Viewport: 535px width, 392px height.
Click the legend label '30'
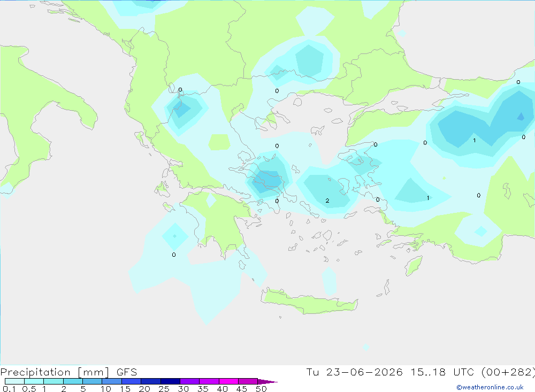[x=183, y=389]
